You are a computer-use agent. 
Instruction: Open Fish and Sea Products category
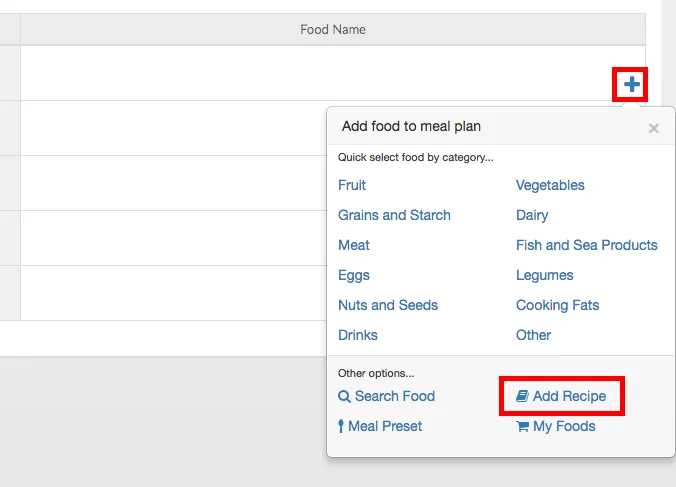point(587,245)
